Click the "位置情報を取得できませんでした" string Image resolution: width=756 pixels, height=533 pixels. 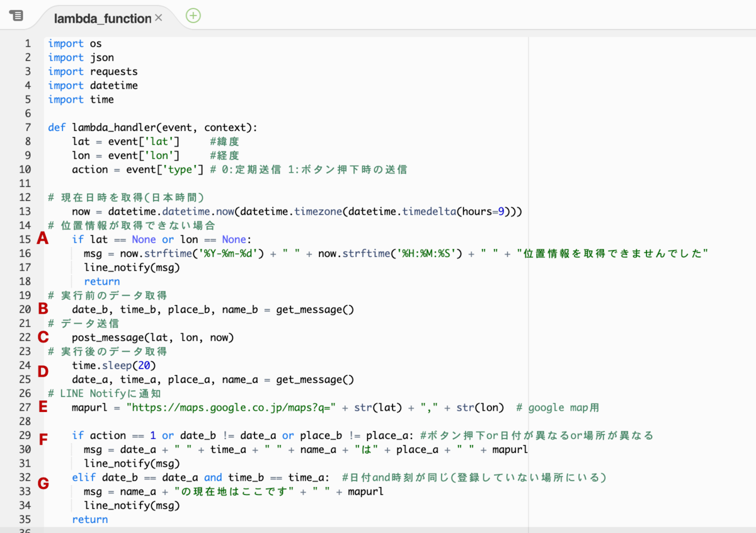[613, 253]
